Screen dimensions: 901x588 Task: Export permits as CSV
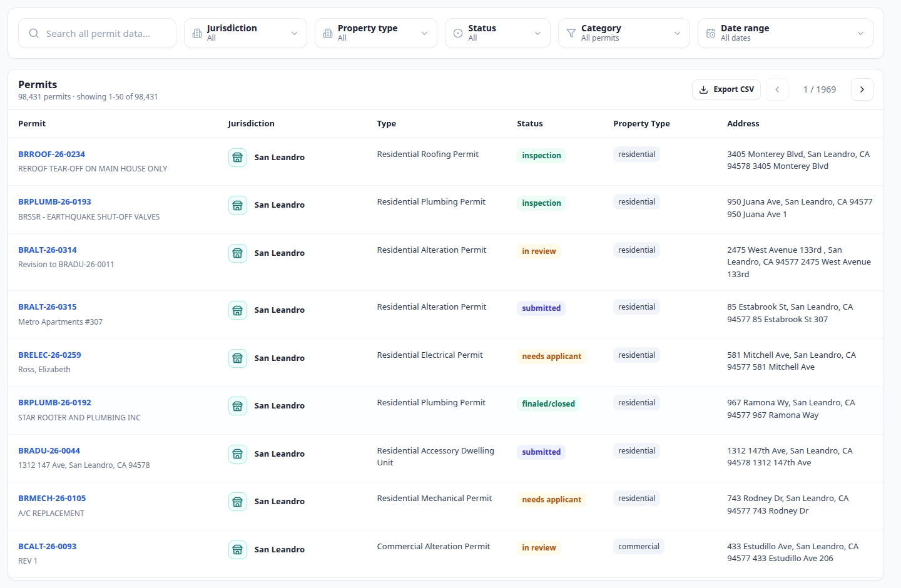pos(726,89)
